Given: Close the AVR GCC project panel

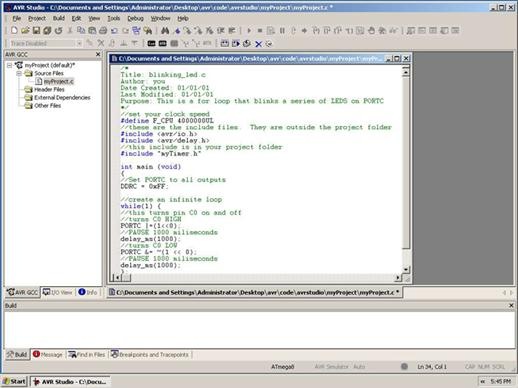Looking at the screenshot, I should pos(98,54).
